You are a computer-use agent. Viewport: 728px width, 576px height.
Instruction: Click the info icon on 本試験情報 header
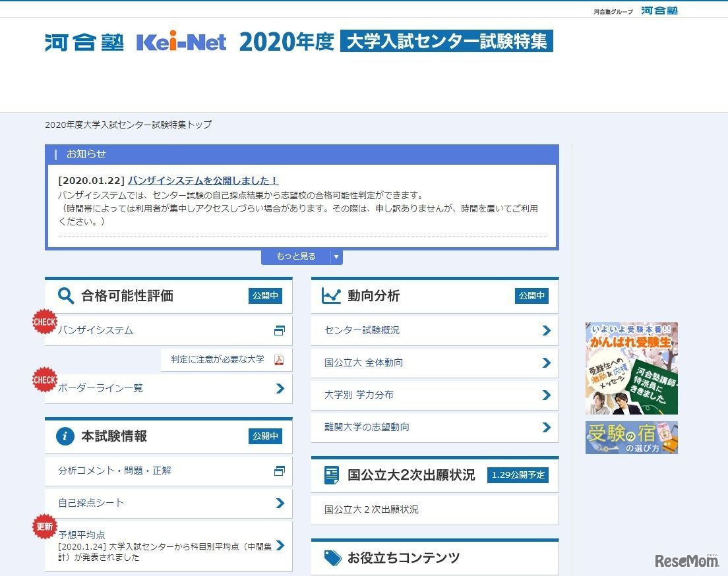(x=65, y=436)
